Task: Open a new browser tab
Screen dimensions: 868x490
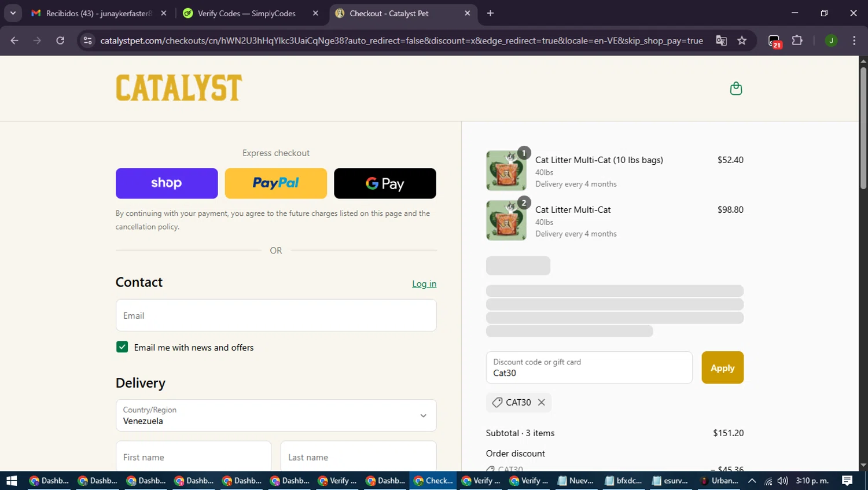Action: pos(491,13)
